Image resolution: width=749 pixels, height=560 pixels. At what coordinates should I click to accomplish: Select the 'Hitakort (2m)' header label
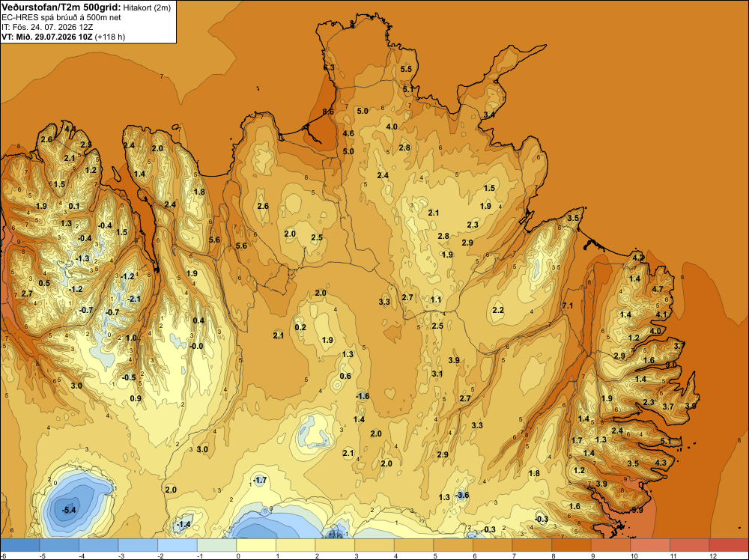point(147,7)
